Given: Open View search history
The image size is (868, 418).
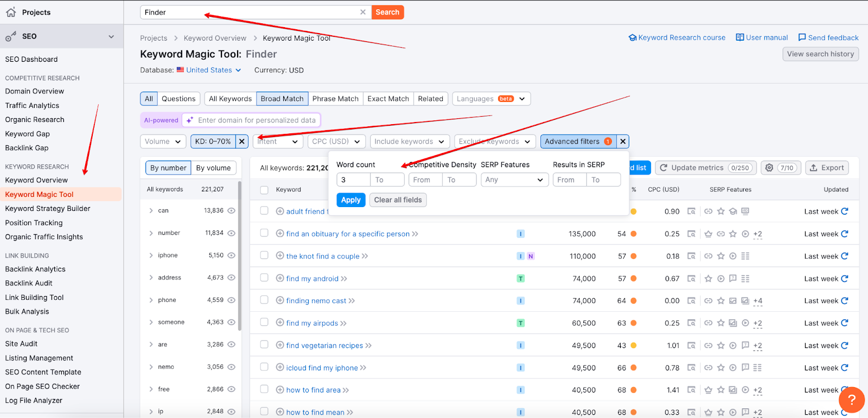Looking at the screenshot, I should pyautogui.click(x=820, y=54).
